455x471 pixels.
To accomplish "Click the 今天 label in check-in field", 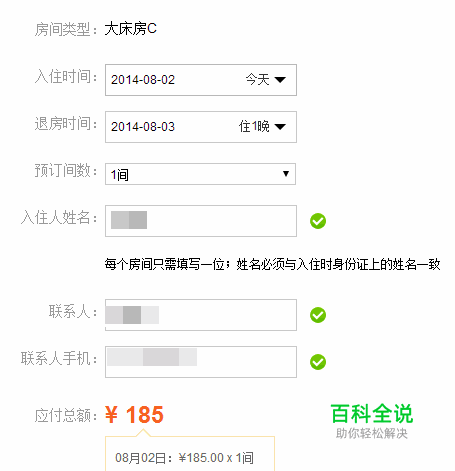I will (x=257, y=80).
